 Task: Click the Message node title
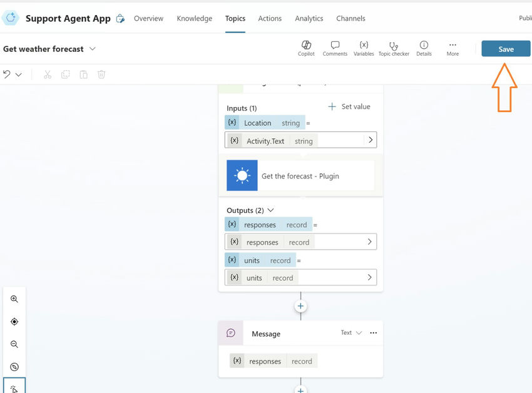[x=266, y=334]
